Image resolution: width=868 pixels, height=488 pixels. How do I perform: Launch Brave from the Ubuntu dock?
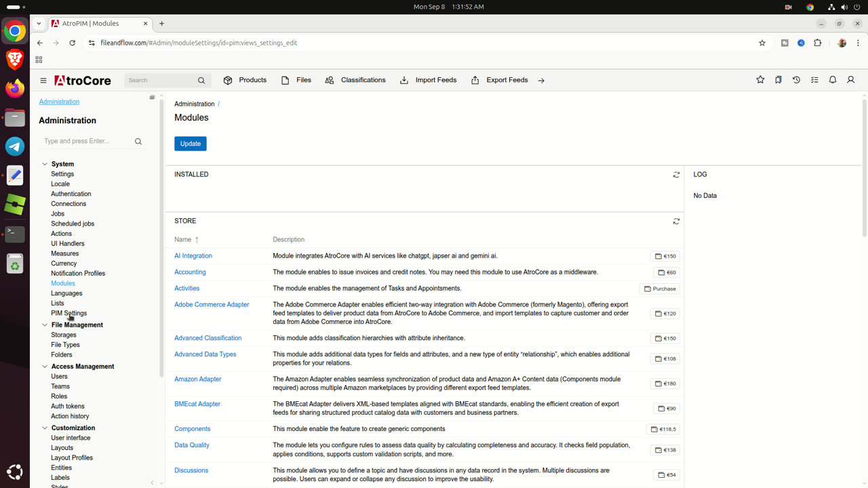(x=15, y=60)
